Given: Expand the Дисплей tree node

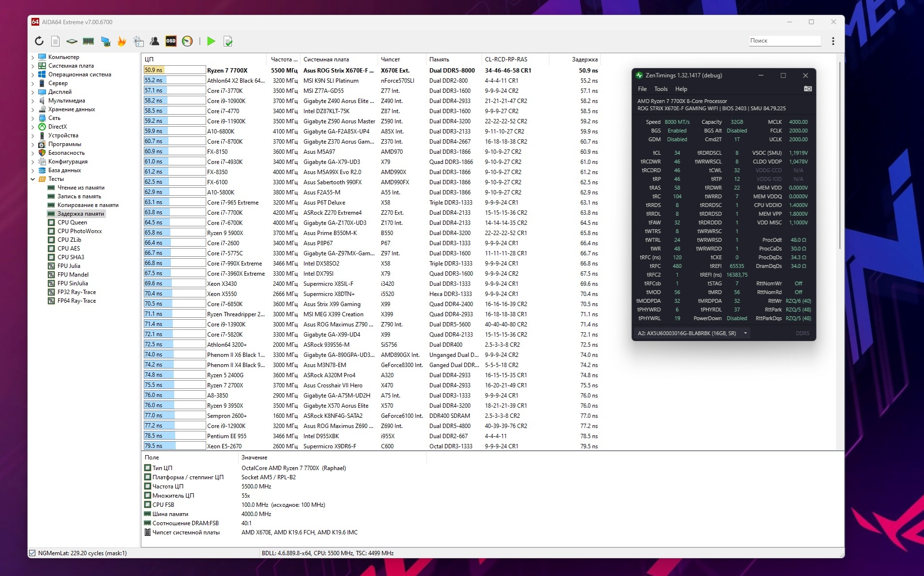Looking at the screenshot, I should [32, 92].
